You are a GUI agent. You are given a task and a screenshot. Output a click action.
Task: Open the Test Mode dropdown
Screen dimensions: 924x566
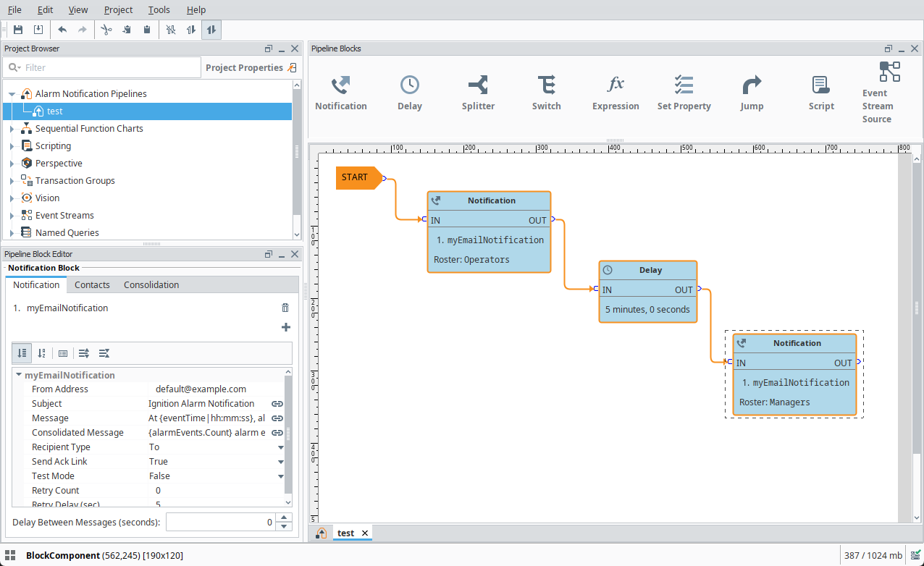281,476
